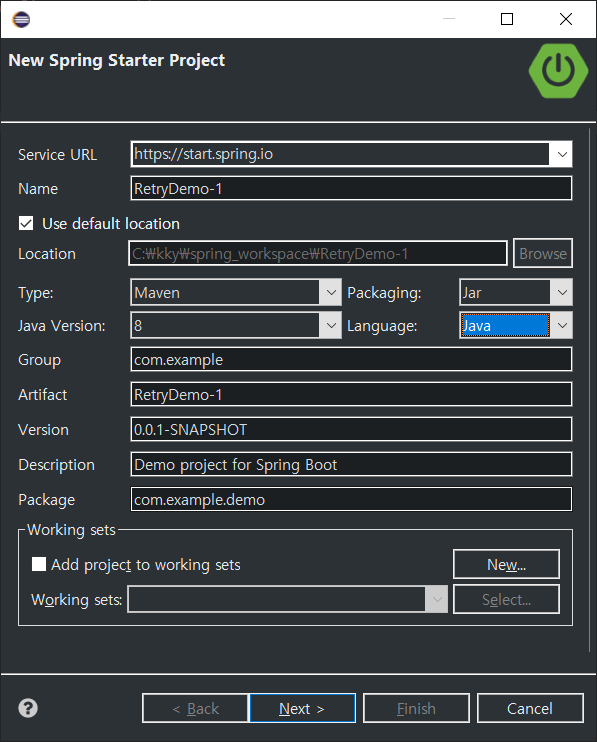Uncheck Use default location
This screenshot has width=597, height=742.
26,223
